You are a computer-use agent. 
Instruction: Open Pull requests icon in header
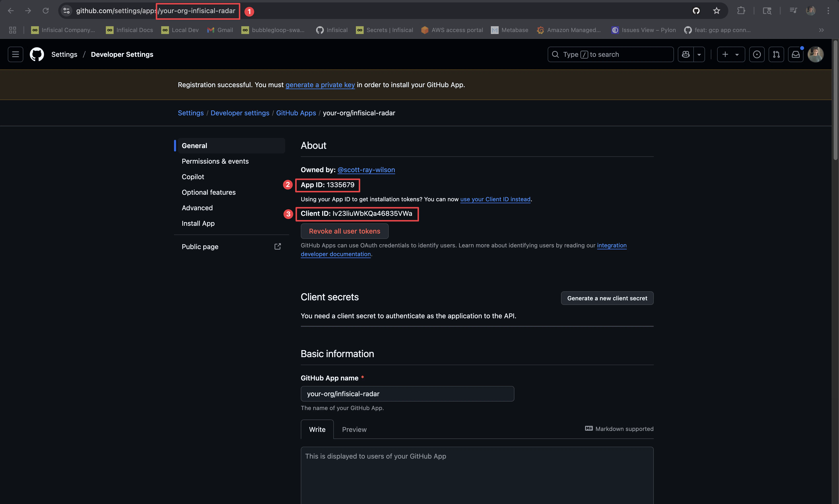776,54
